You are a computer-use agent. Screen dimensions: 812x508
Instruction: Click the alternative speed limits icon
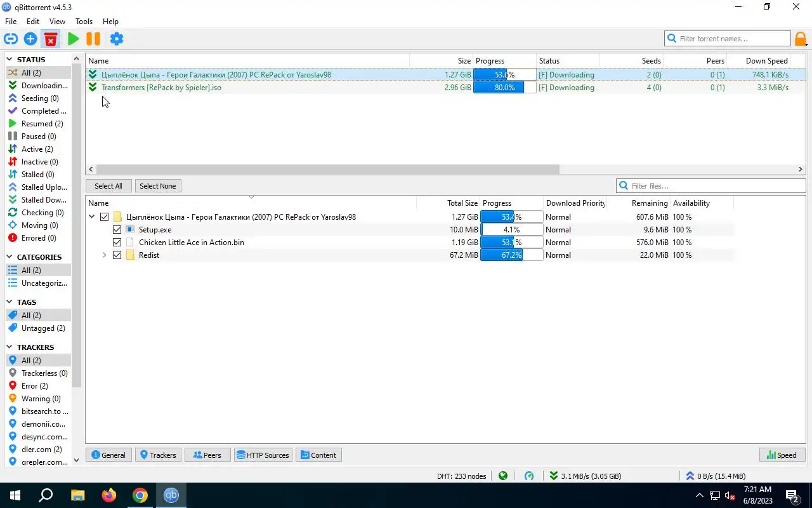[x=529, y=476]
